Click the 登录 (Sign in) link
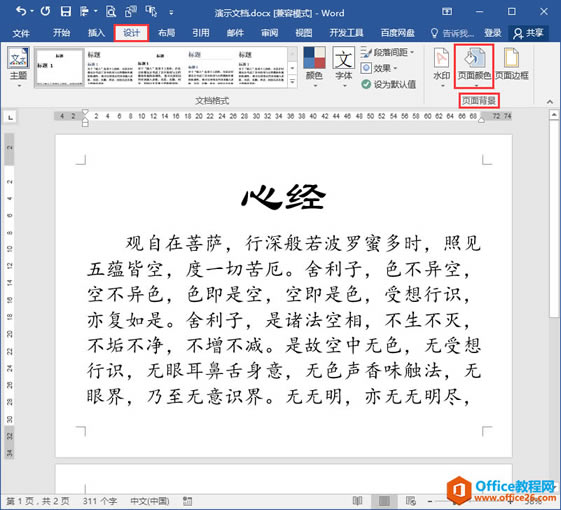561x510 pixels. (493, 33)
